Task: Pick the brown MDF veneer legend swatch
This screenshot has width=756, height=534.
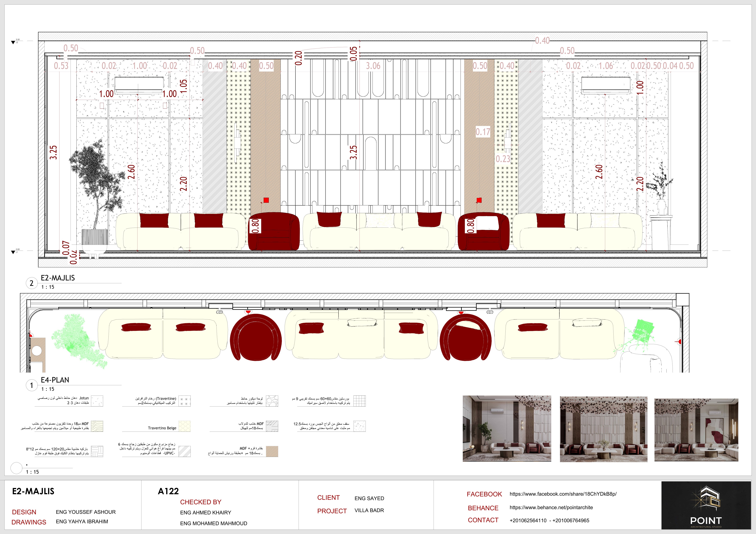Action: pyautogui.click(x=272, y=451)
